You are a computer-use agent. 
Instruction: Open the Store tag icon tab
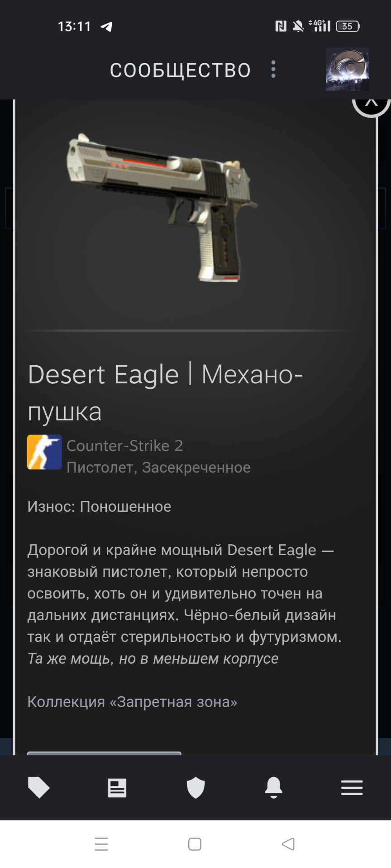pos(39,788)
